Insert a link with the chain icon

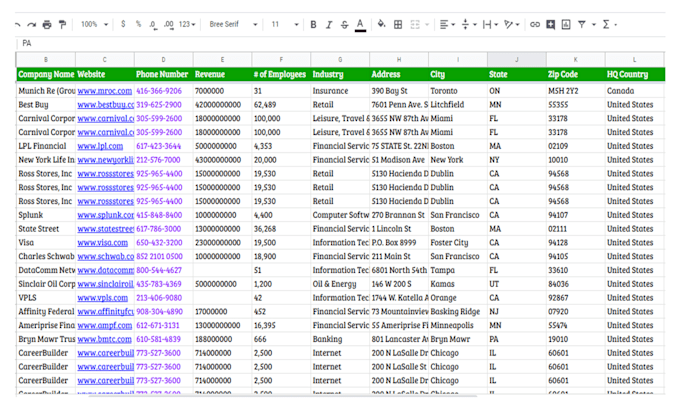(535, 25)
